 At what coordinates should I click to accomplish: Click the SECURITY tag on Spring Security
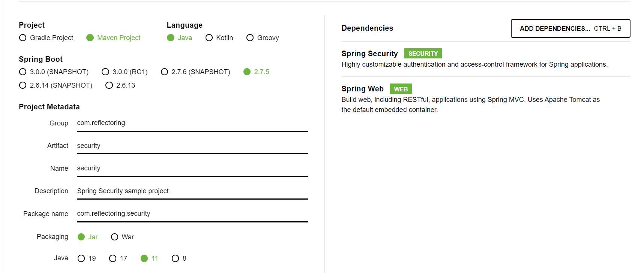422,54
